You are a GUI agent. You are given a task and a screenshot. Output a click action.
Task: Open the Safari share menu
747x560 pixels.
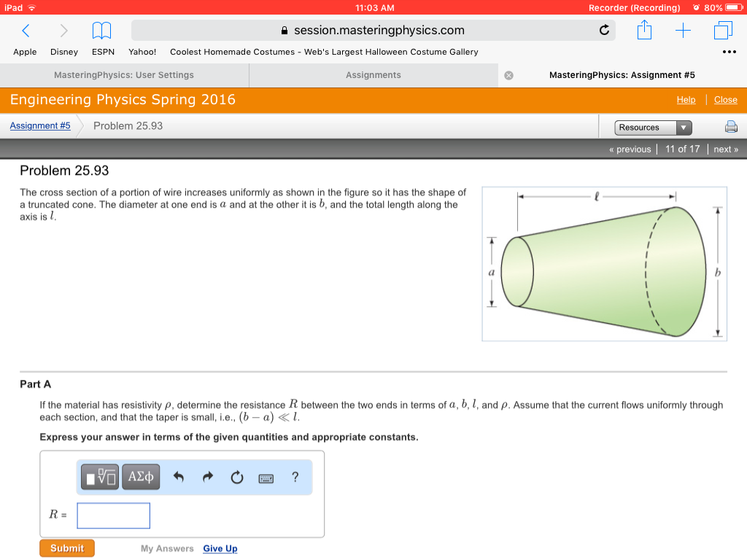[x=644, y=31]
